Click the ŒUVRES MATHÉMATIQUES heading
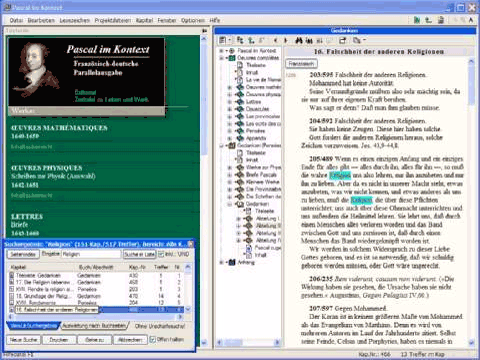Screen dimensions: 480x360 click(59, 128)
